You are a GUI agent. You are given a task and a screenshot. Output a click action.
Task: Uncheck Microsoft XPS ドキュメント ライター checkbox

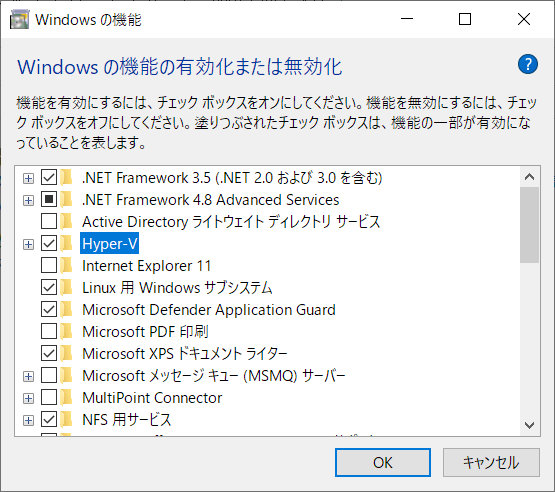[49, 353]
